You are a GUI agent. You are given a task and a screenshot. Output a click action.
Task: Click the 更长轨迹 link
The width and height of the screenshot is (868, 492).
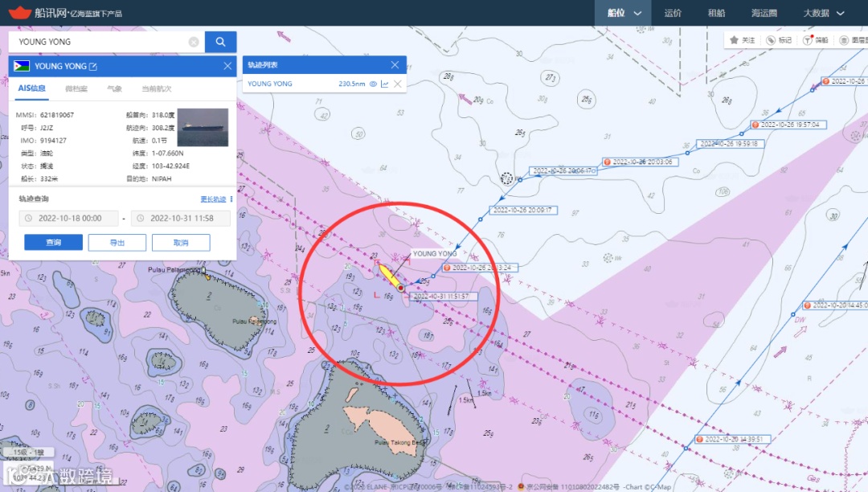point(213,199)
